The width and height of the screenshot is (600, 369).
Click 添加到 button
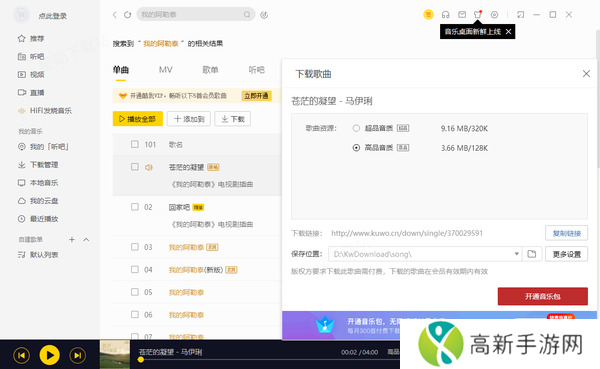click(x=189, y=119)
